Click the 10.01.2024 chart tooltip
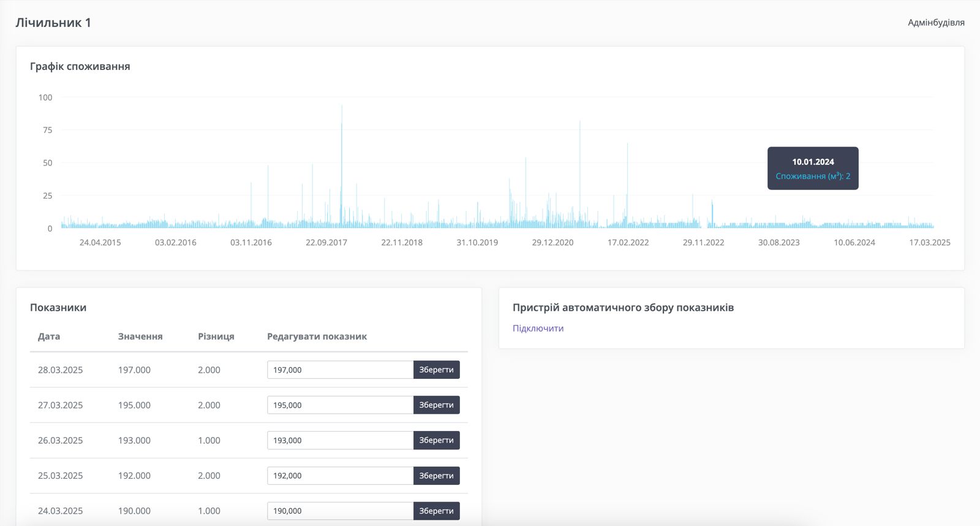 (x=813, y=169)
